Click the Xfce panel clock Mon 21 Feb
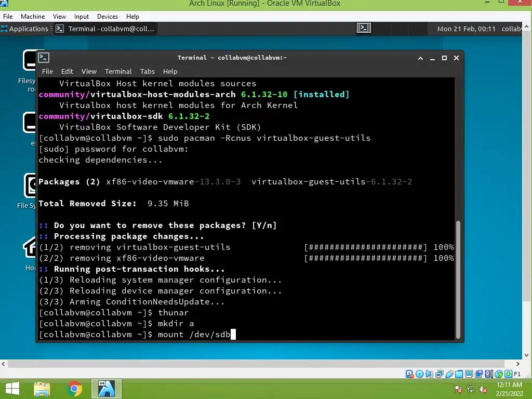Image resolution: width=532 pixels, height=399 pixels. click(466, 29)
